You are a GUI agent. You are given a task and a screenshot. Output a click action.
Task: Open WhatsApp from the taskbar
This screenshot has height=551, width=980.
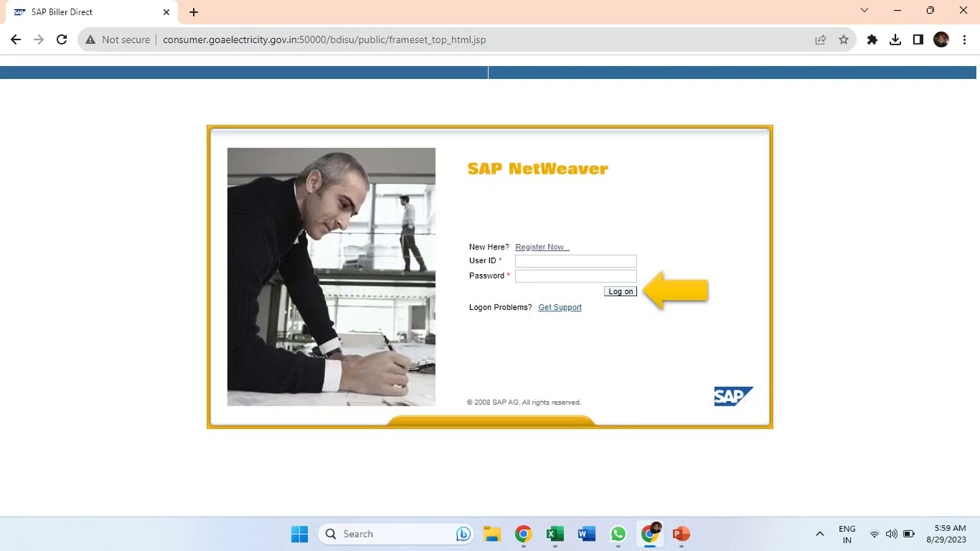[618, 534]
